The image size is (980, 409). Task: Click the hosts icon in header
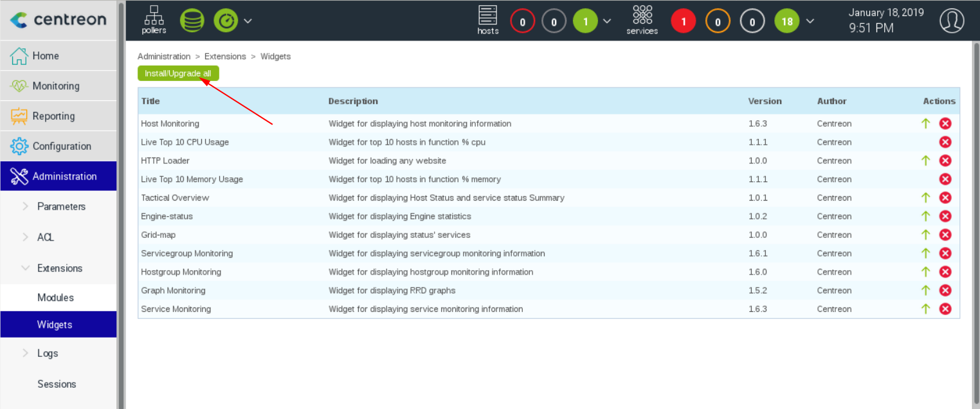tap(488, 20)
